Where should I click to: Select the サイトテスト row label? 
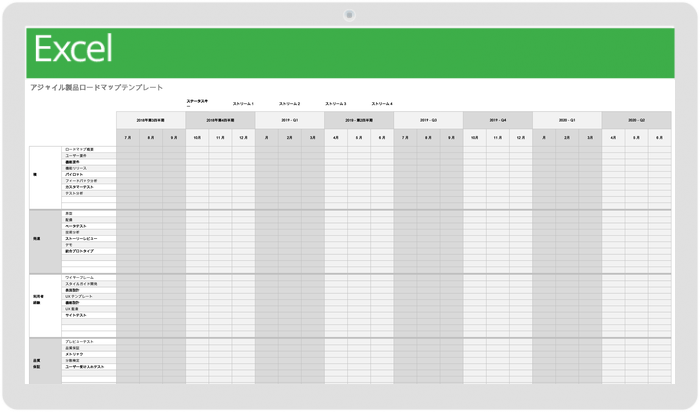coord(76,315)
